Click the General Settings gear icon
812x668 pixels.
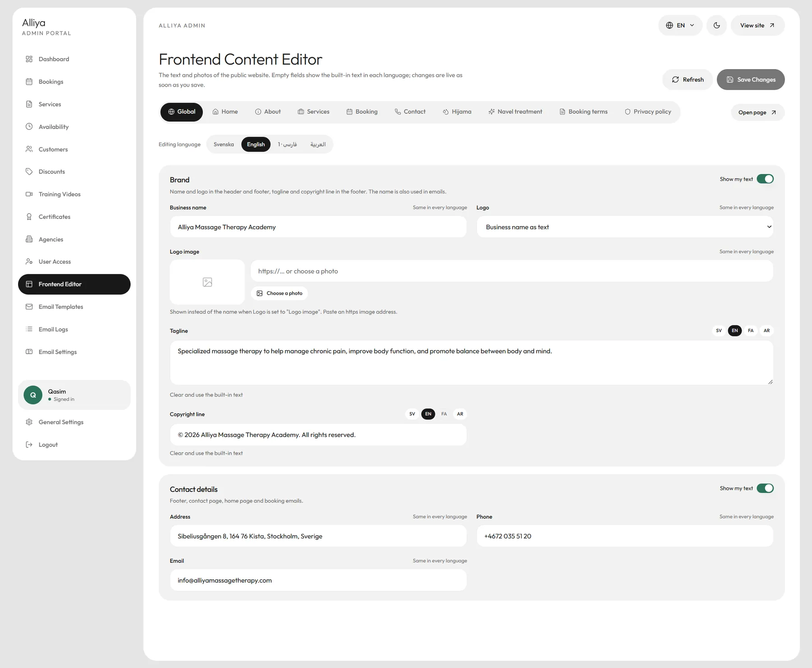click(29, 422)
